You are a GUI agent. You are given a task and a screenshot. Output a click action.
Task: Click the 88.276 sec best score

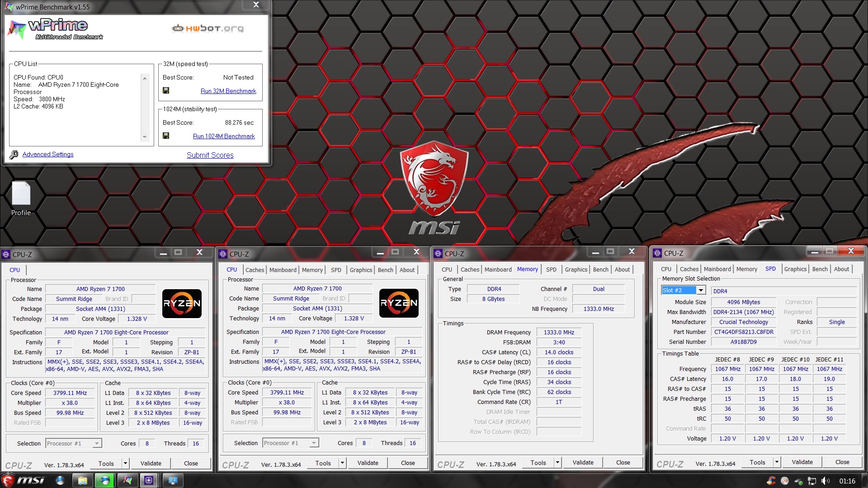pos(239,122)
